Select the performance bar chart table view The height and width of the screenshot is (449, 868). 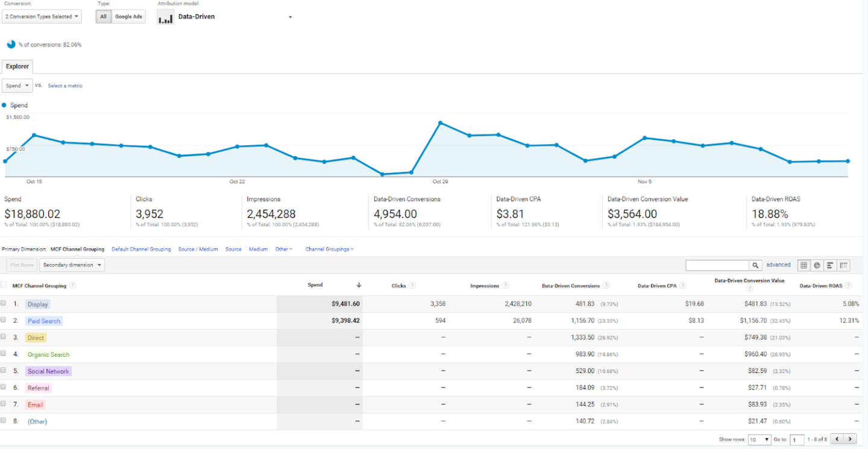coord(830,265)
